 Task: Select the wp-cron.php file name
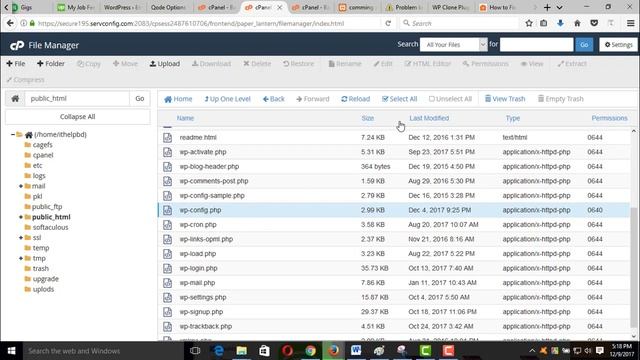[198, 224]
